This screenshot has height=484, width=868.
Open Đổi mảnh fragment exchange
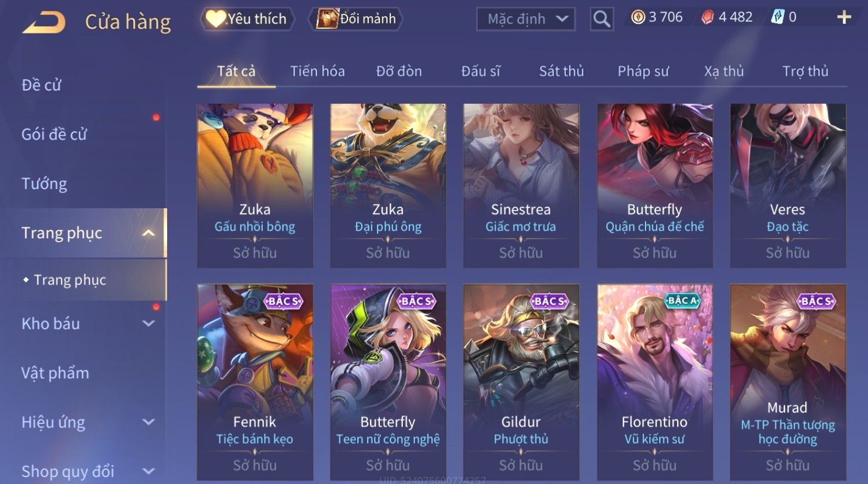click(x=356, y=19)
